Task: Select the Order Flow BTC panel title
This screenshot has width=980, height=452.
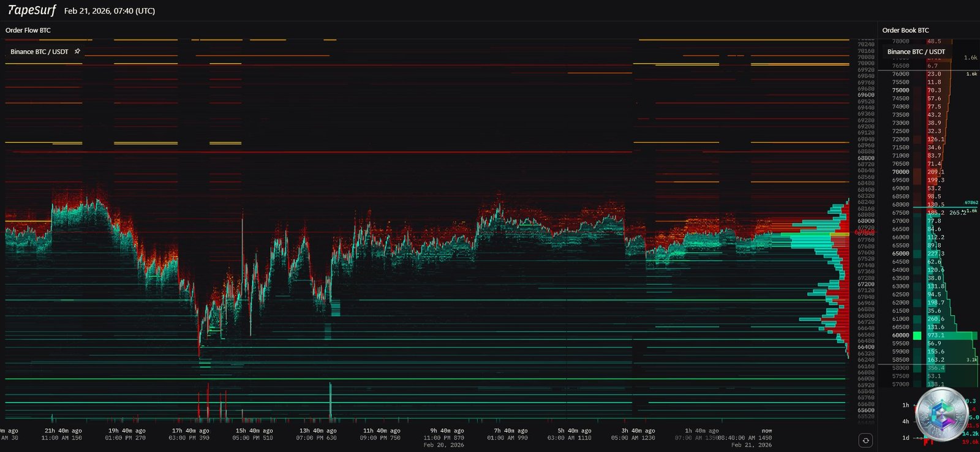Action: [x=28, y=30]
